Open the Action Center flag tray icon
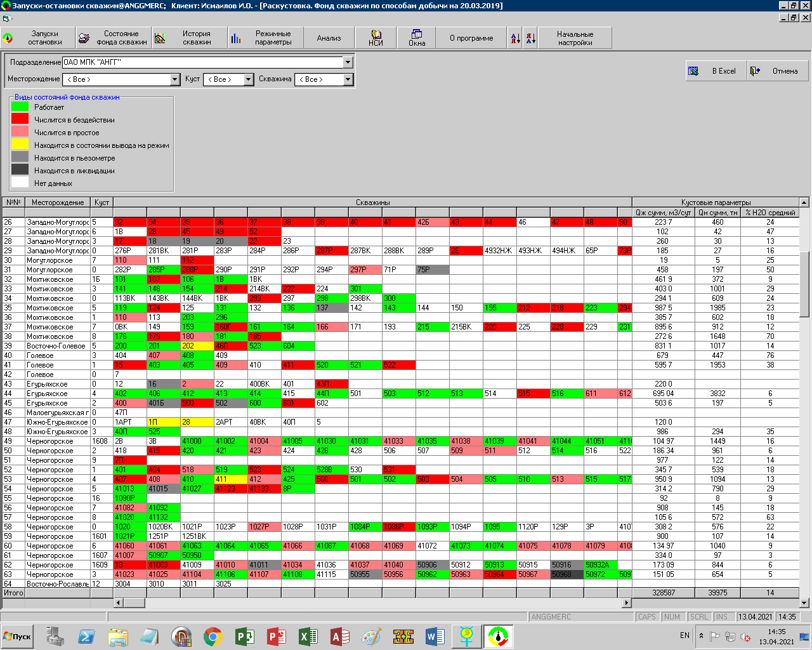Image resolution: width=812 pixels, height=650 pixels. tap(715, 637)
